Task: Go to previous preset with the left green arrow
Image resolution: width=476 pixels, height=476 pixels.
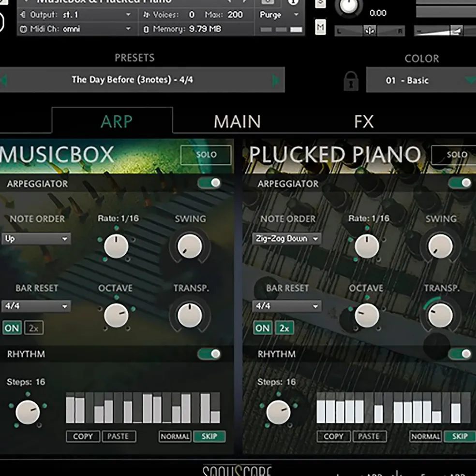Action: (4, 80)
